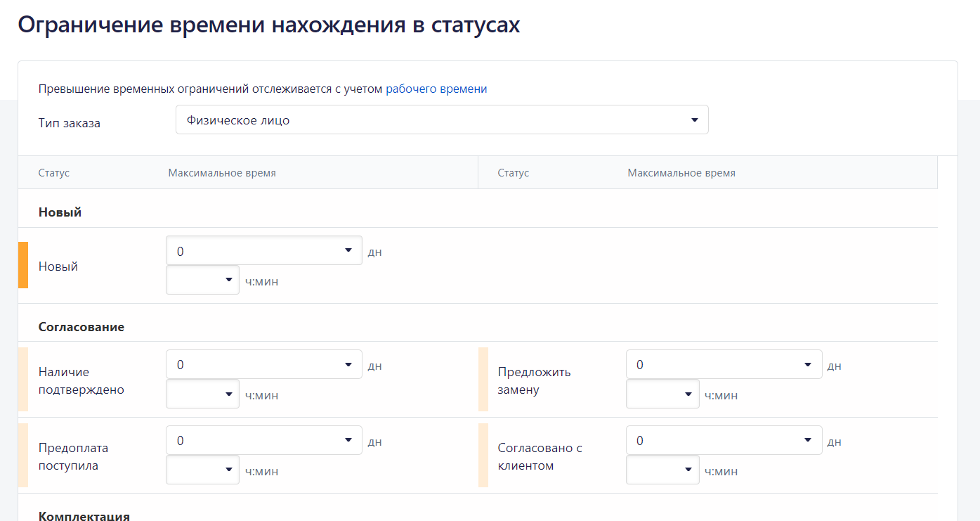The height and width of the screenshot is (521, 980).
Task: Open ч:мин dropdown for Предложить замену
Action: (x=662, y=394)
